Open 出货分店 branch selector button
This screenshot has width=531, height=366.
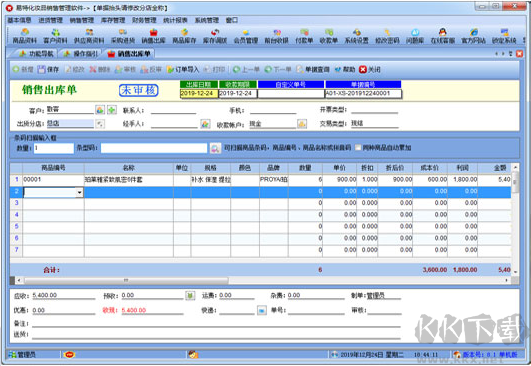100,124
